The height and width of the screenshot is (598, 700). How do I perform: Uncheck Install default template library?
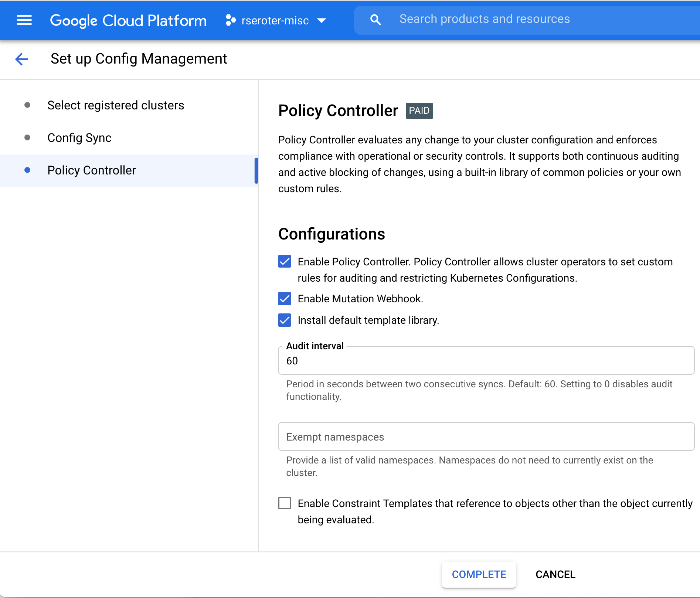285,320
